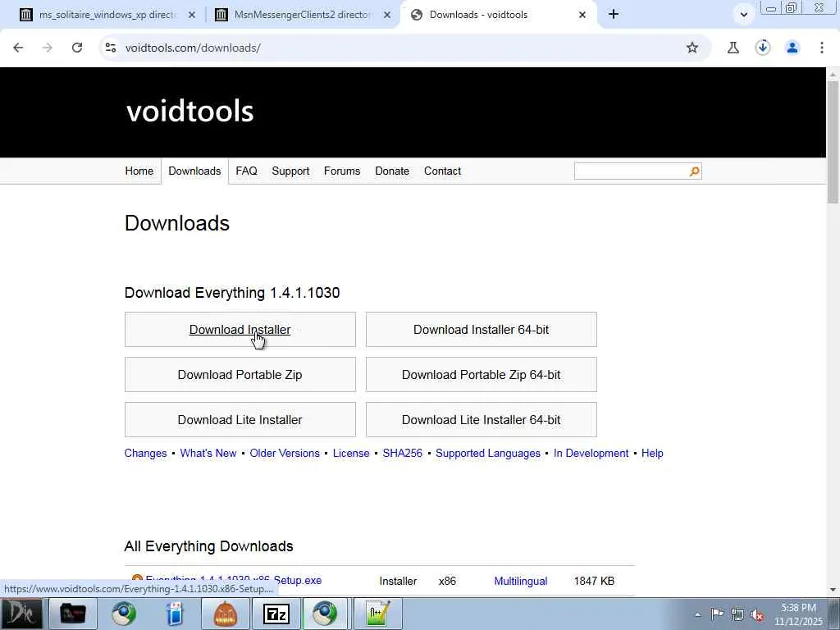Viewport: 840px width, 630px height.
Task: Open a new browser tab
Action: point(614,15)
